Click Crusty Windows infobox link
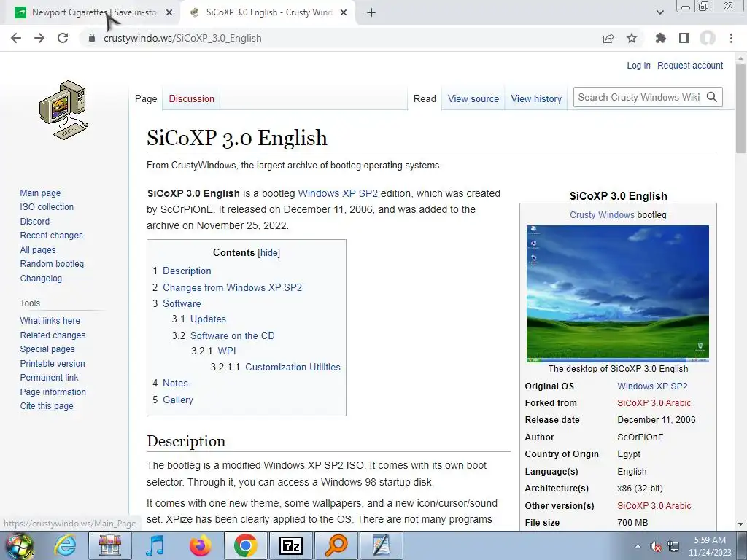 point(602,215)
